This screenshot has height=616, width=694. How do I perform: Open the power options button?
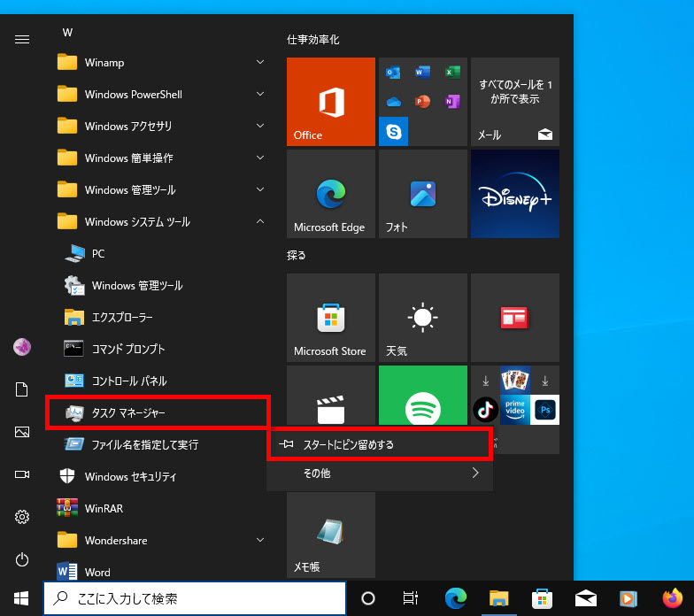point(22,559)
